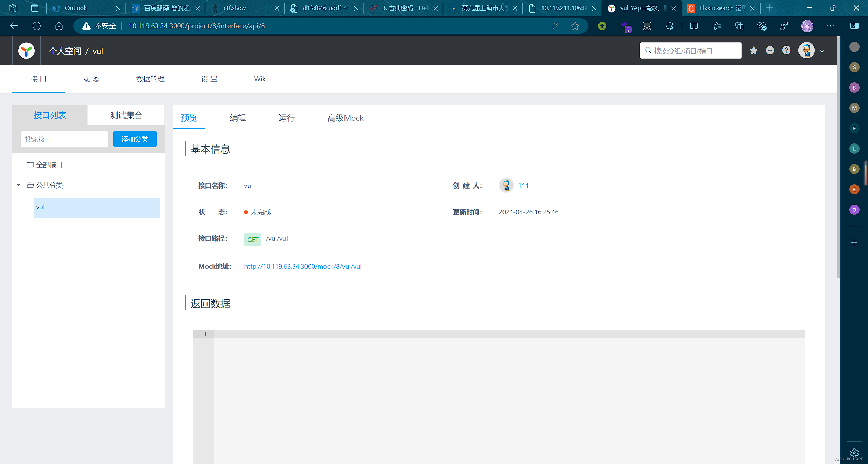This screenshot has height=464, width=868.
Task: Go to browser home icon
Action: (x=59, y=26)
